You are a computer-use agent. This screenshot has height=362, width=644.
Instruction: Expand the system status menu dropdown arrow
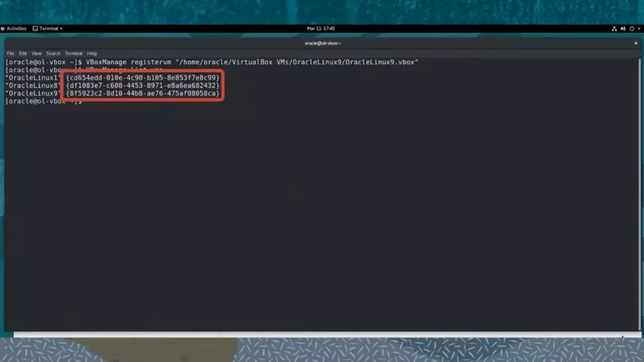pyautogui.click(x=639, y=28)
